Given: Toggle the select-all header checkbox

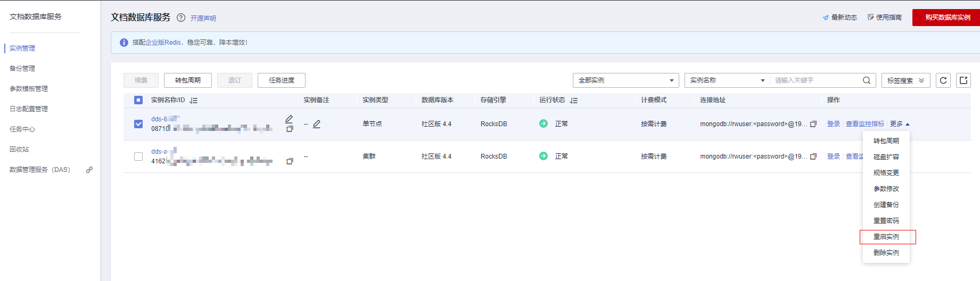Looking at the screenshot, I should click(x=138, y=100).
